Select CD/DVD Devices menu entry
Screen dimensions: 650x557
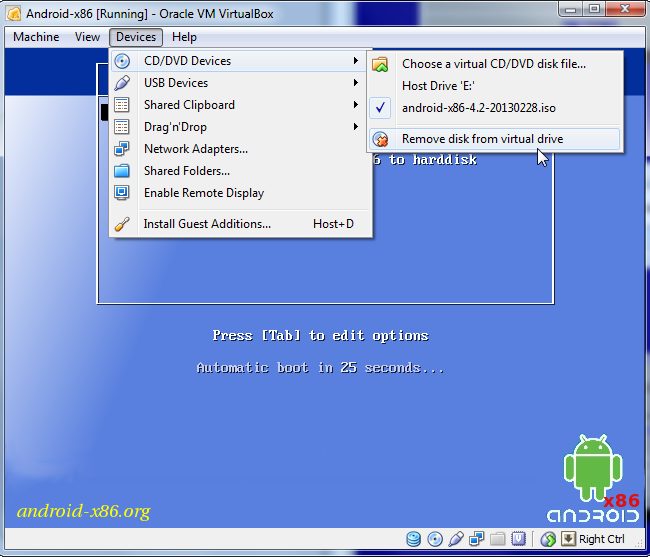pos(240,61)
